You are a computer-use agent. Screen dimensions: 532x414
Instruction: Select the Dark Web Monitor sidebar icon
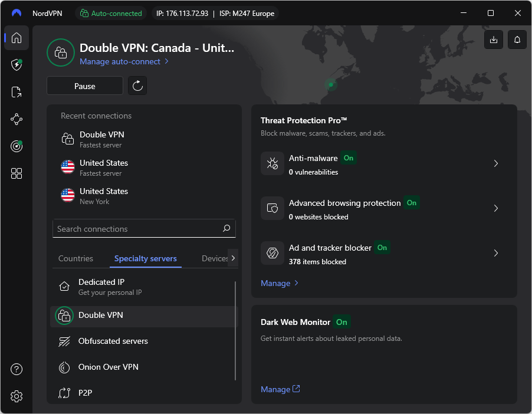pos(16,146)
